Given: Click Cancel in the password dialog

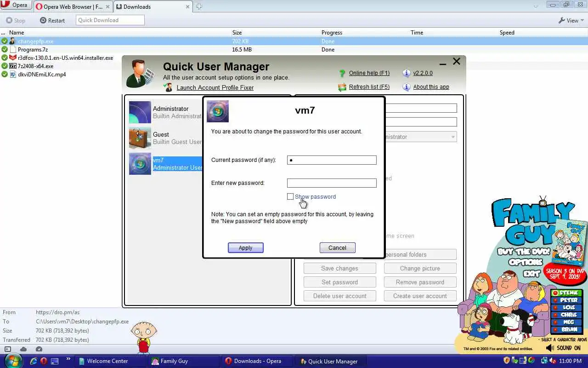Looking at the screenshot, I should (x=337, y=247).
